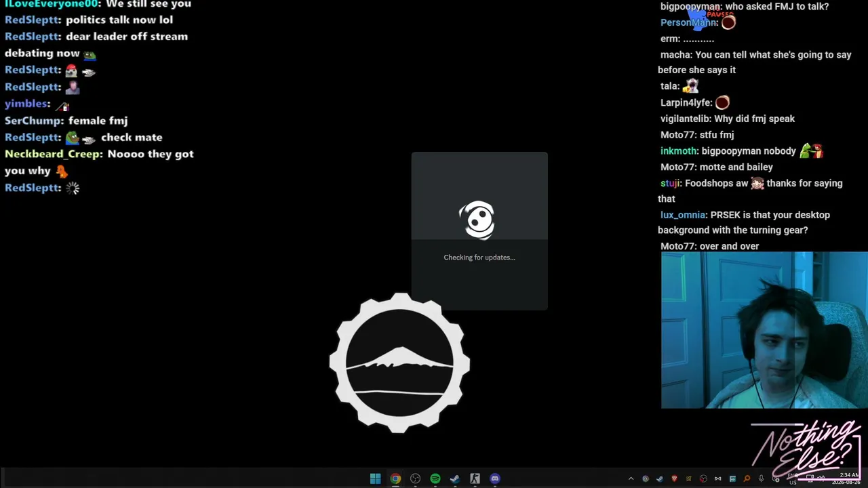The height and width of the screenshot is (488, 868).
Task: Open Counter-Strike from the taskbar
Action: click(x=475, y=479)
